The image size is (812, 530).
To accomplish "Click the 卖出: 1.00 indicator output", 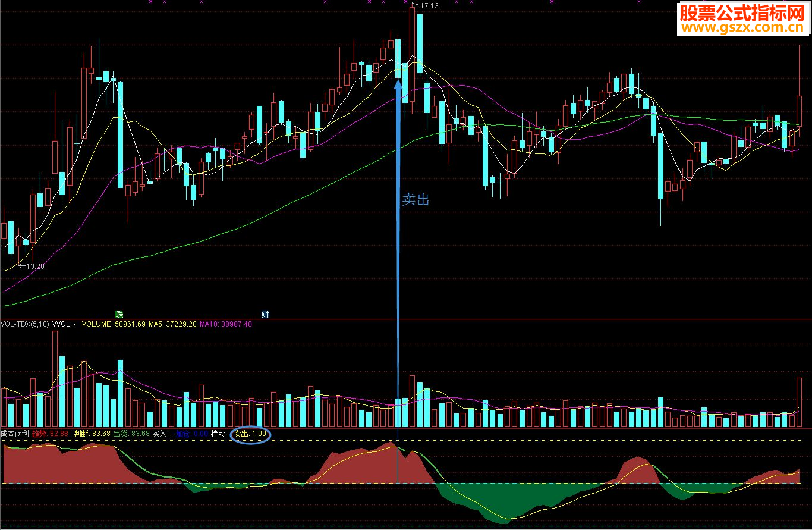I will point(250,434).
